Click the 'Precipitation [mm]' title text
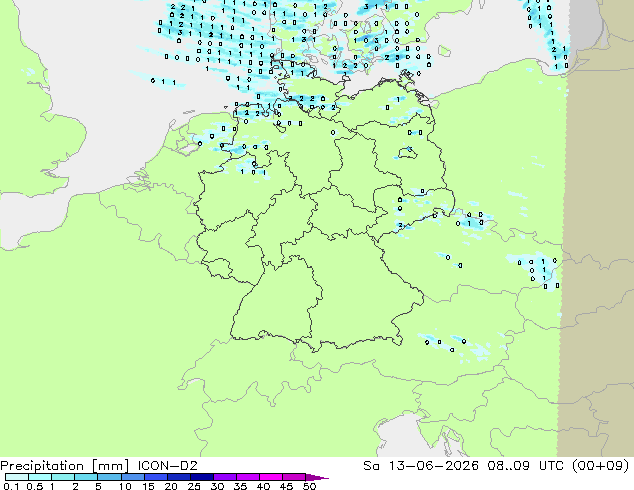Image resolution: width=634 pixels, height=490 pixels. click(65, 466)
